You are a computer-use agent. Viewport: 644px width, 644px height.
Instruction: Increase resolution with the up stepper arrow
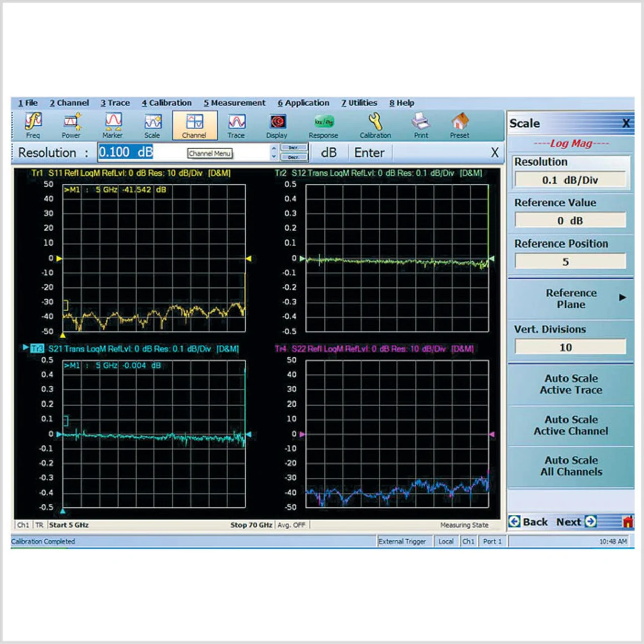pyautogui.click(x=274, y=148)
